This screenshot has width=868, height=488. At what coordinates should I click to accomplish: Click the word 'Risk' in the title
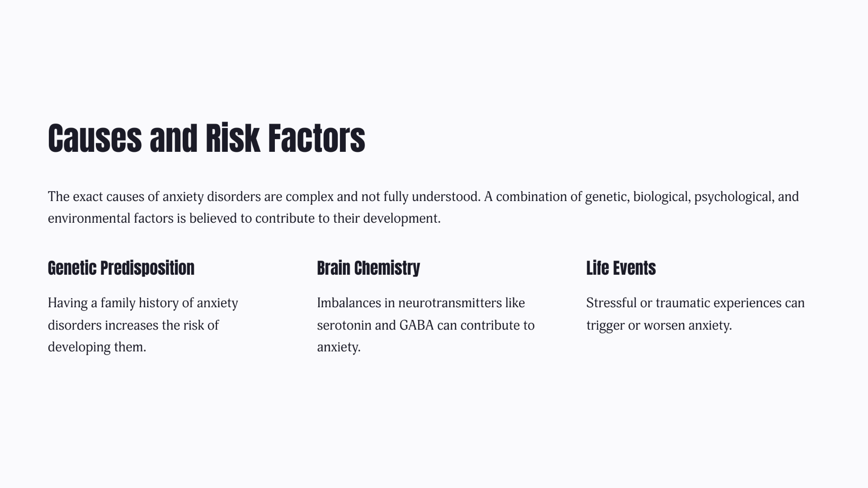pyautogui.click(x=232, y=138)
